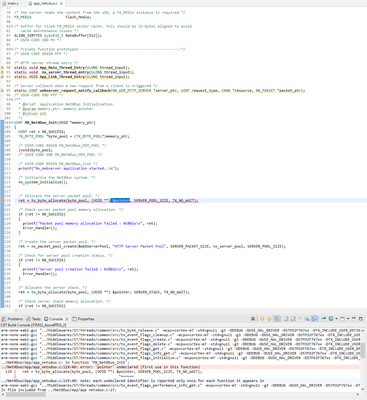This screenshot has width=367, height=400.
Task: Collapse the @brief doc comment fold
Action: (x=12, y=99)
